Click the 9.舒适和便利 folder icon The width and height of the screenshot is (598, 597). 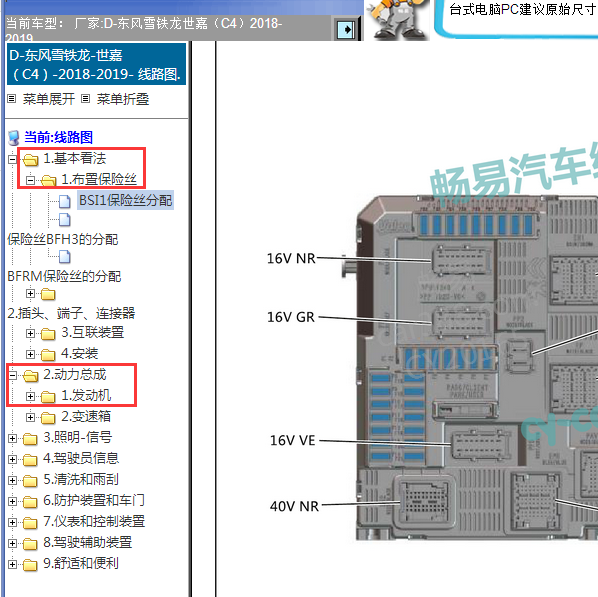[x=31, y=565]
